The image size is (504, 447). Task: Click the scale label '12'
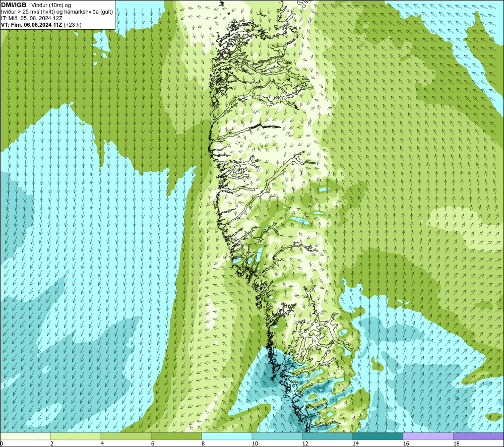click(305, 443)
